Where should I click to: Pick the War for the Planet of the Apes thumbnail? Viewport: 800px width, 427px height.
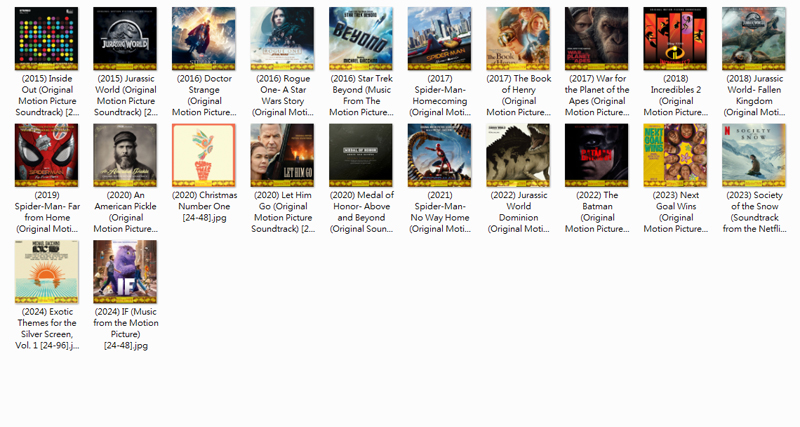(596, 39)
